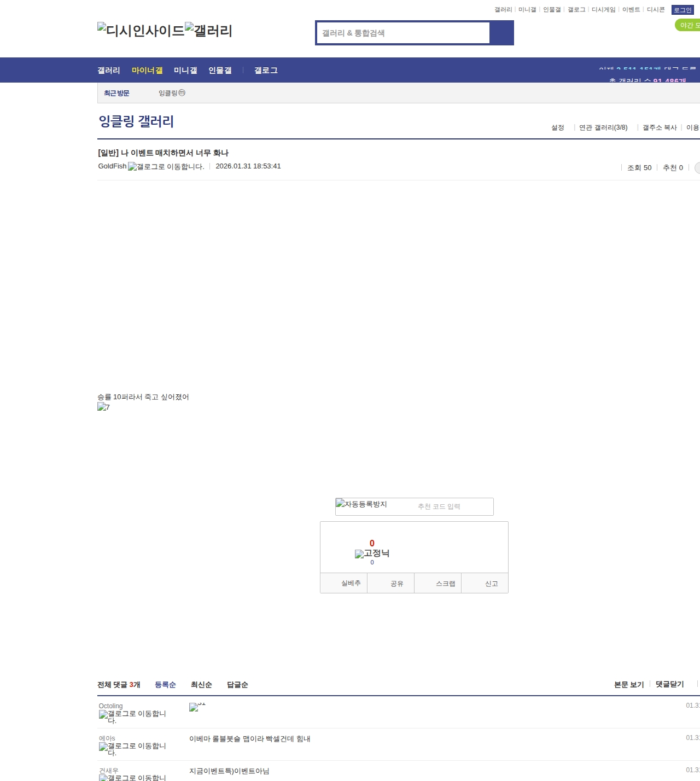Open 디시게임 from the top menu
Image resolution: width=700 pixels, height=781 pixels.
click(603, 9)
